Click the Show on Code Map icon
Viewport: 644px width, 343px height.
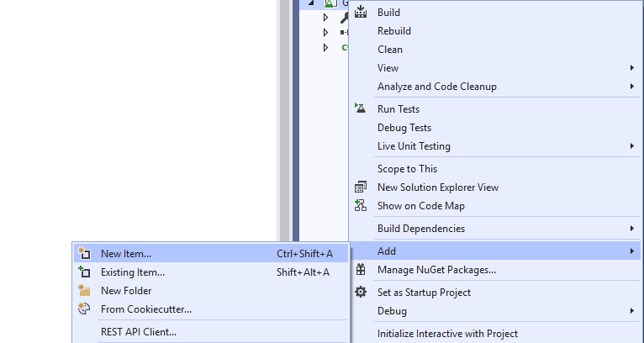(x=361, y=205)
